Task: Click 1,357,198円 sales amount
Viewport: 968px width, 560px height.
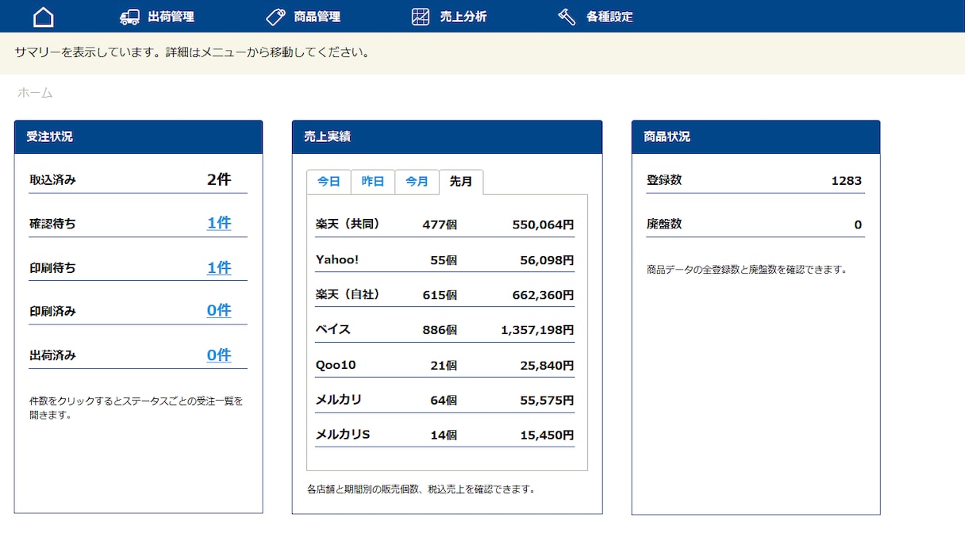Action: [x=537, y=330]
